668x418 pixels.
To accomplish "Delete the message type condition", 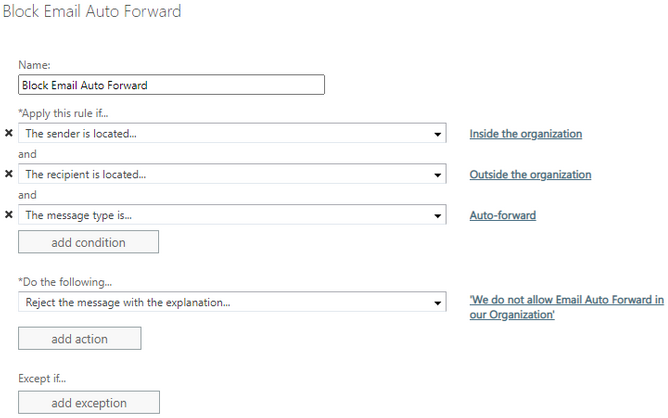I will tap(9, 215).
